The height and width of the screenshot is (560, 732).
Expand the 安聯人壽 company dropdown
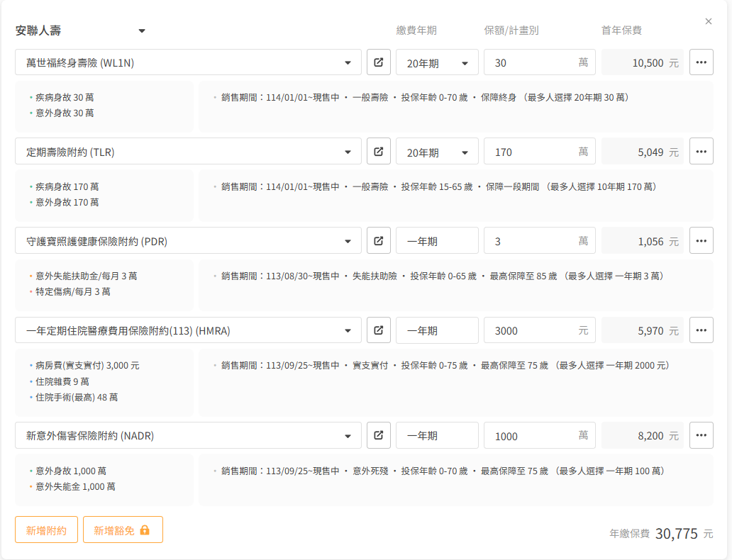tap(141, 31)
